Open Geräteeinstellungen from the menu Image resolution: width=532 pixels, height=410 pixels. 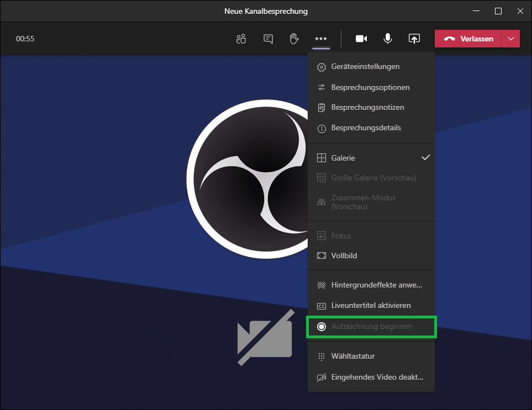(x=371, y=67)
